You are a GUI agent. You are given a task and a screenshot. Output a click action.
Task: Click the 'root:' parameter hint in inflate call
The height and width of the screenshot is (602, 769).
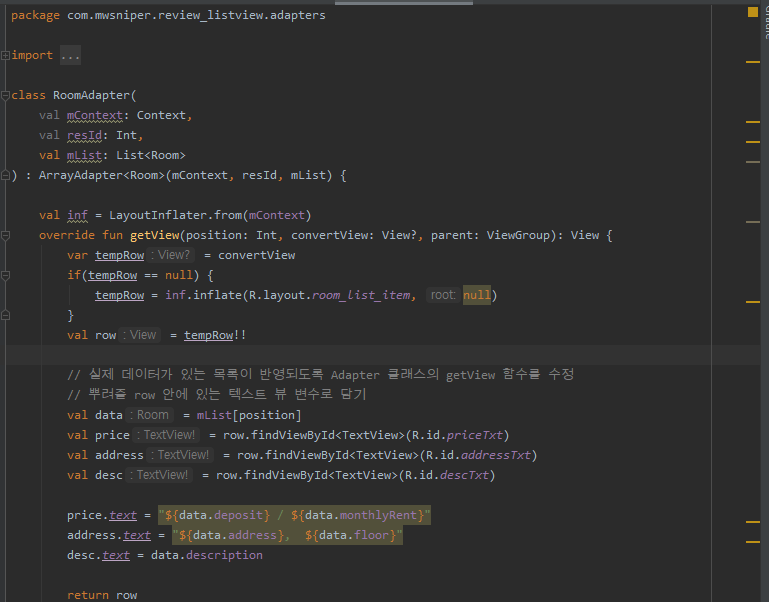(x=443, y=295)
